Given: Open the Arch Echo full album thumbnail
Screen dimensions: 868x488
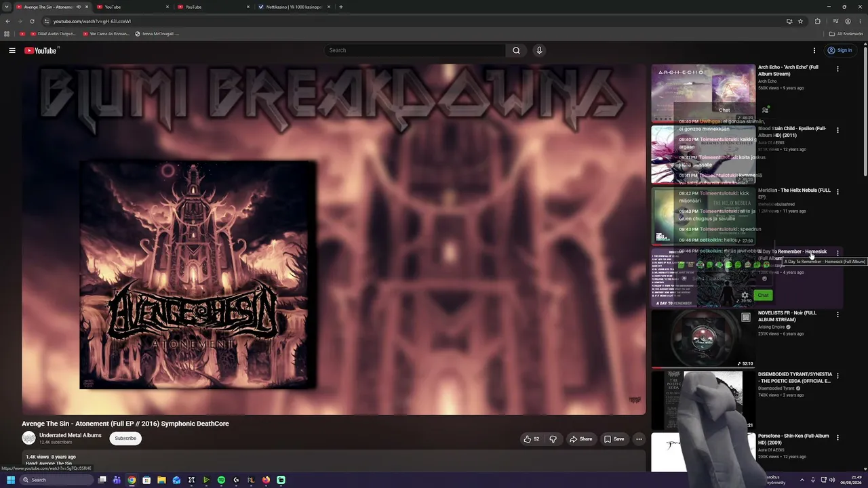Looking at the screenshot, I should coord(703,94).
